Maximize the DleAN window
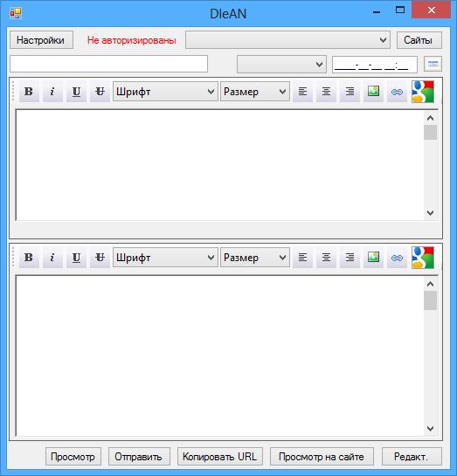Image resolution: width=457 pixels, height=476 pixels. (x=400, y=10)
